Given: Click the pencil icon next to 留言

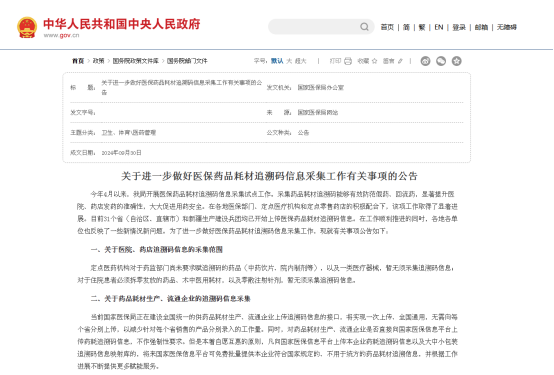Looking at the screenshot, I should [x=400, y=61].
